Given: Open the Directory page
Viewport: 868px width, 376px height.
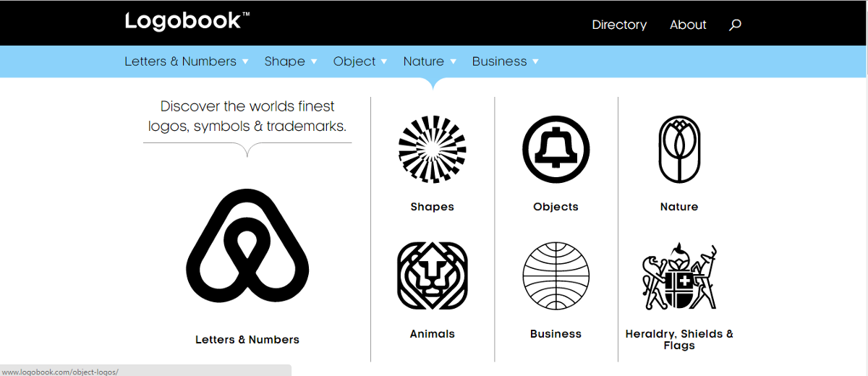Looking at the screenshot, I should 619,25.
